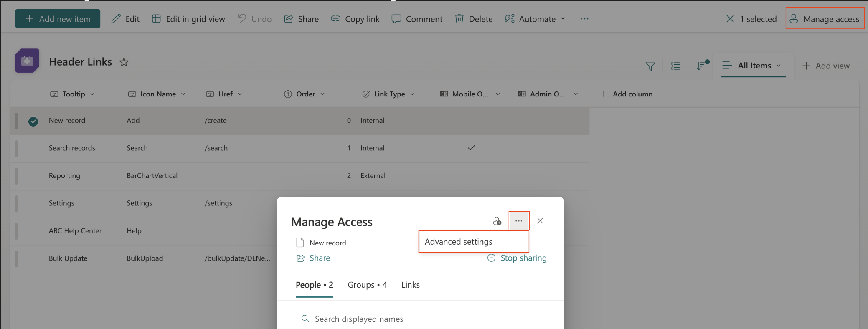Click Mobile Only checkmark in Search records row
The width and height of the screenshot is (868, 329).
pyautogui.click(x=471, y=148)
